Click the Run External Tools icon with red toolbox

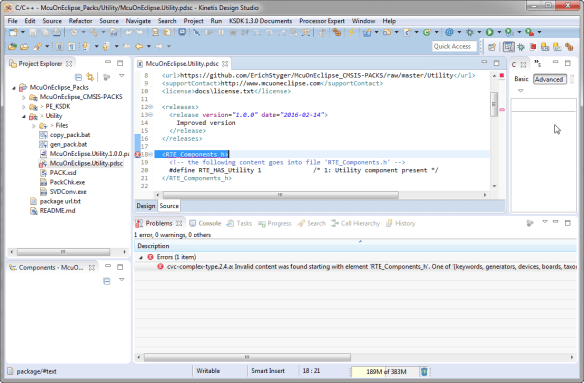pos(529,32)
